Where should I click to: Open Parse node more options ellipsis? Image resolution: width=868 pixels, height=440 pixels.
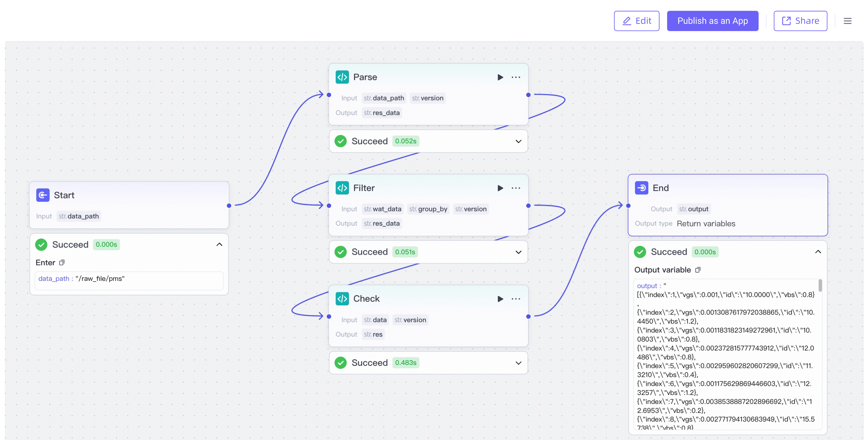coord(516,77)
